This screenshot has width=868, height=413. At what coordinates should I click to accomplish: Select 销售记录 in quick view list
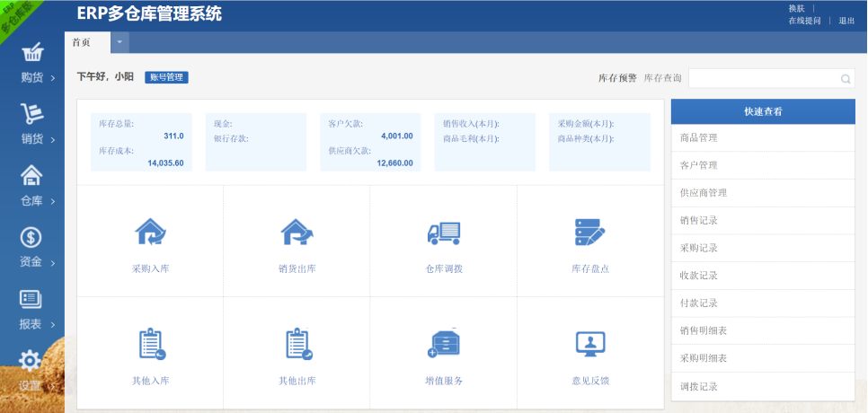tap(763, 220)
